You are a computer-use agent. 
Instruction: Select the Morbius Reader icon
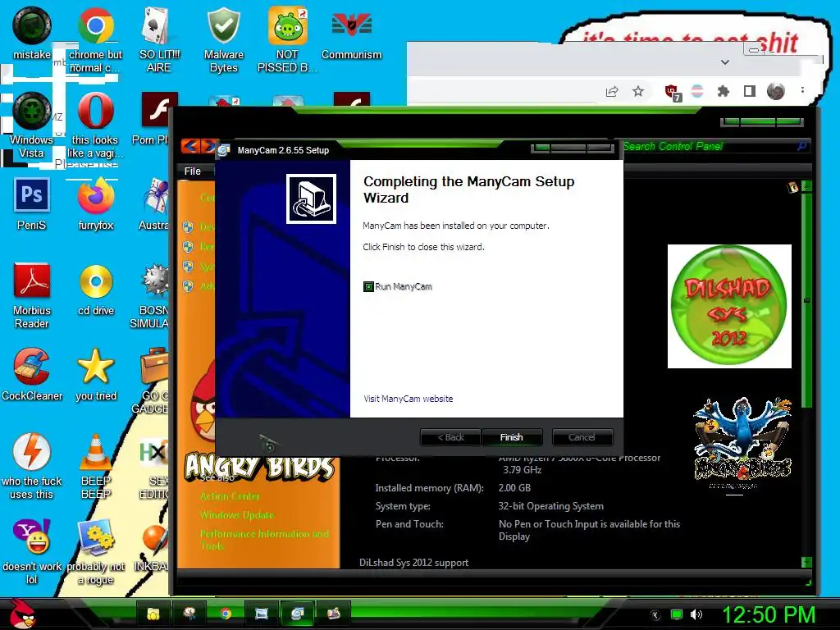coord(31,295)
